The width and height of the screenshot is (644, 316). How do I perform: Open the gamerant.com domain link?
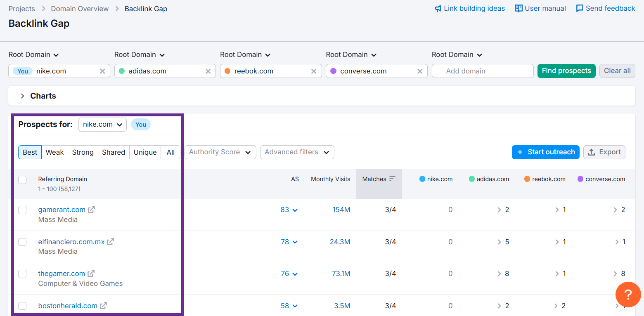[62, 210]
